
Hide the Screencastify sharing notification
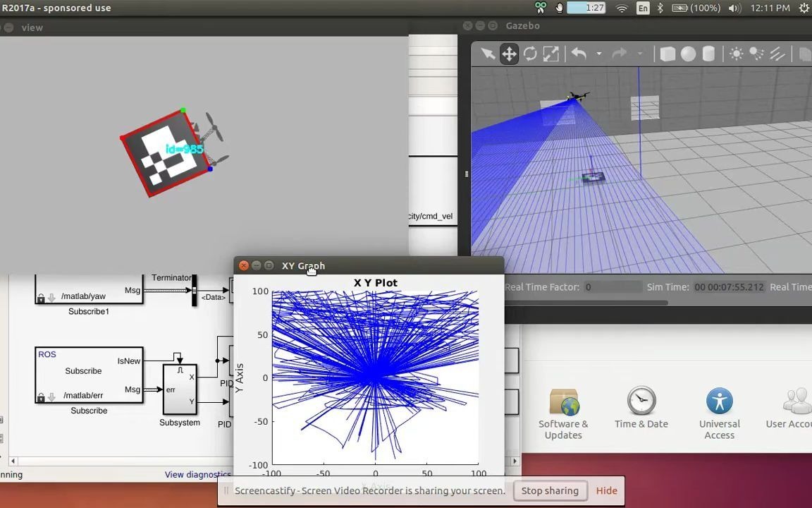click(x=606, y=490)
